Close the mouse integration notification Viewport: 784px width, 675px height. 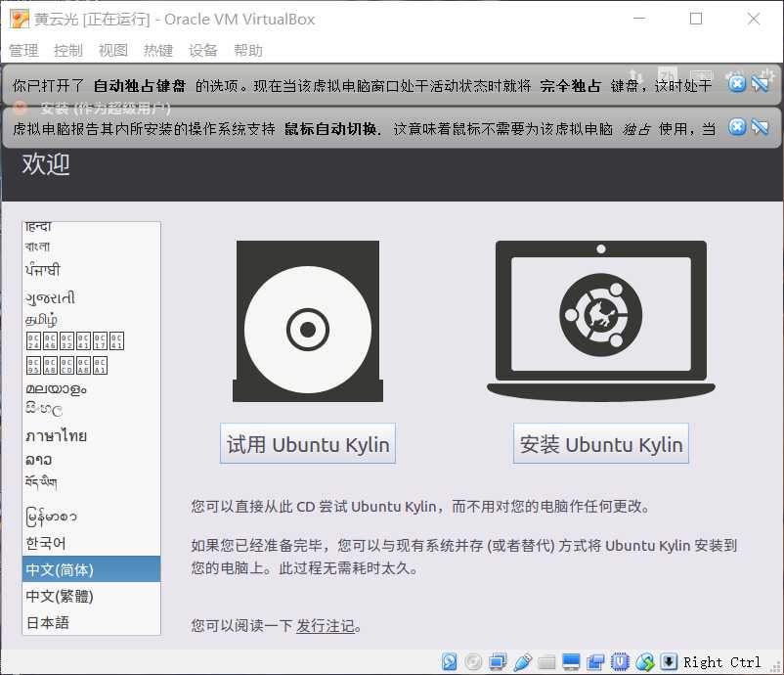[736, 127]
